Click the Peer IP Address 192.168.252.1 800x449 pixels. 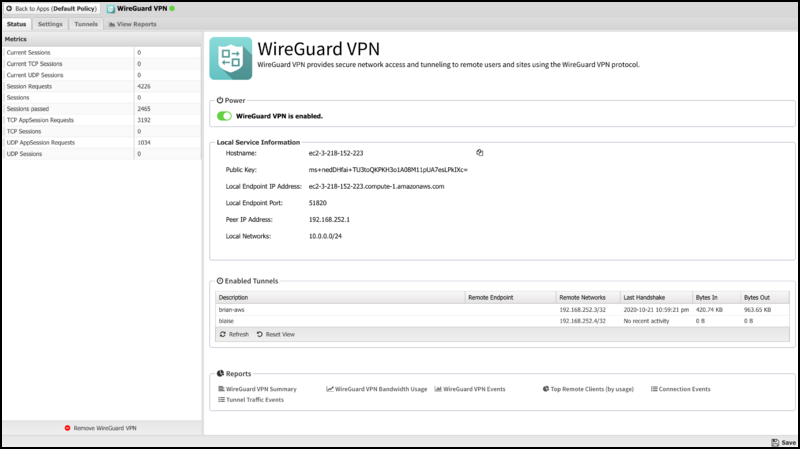329,220
